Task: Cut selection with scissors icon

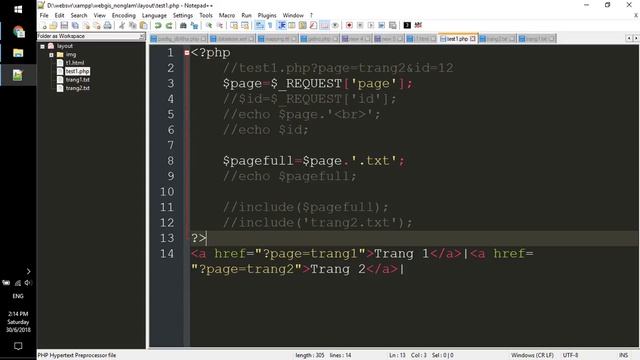Action: (122, 26)
